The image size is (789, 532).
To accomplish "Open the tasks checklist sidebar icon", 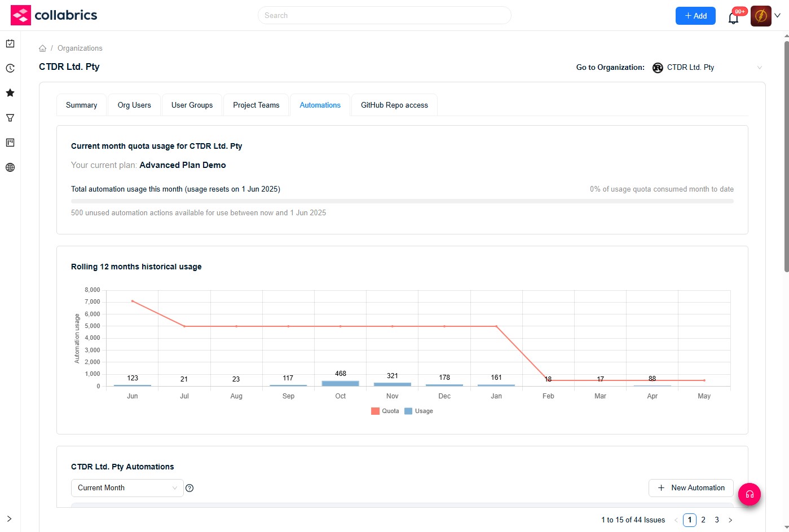I will [x=10, y=43].
